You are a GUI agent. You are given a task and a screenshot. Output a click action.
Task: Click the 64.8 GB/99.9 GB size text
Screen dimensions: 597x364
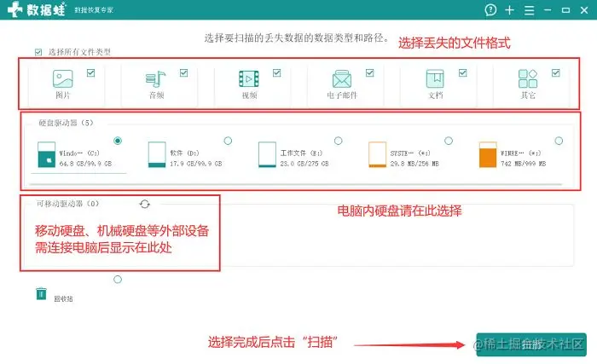[x=85, y=164]
